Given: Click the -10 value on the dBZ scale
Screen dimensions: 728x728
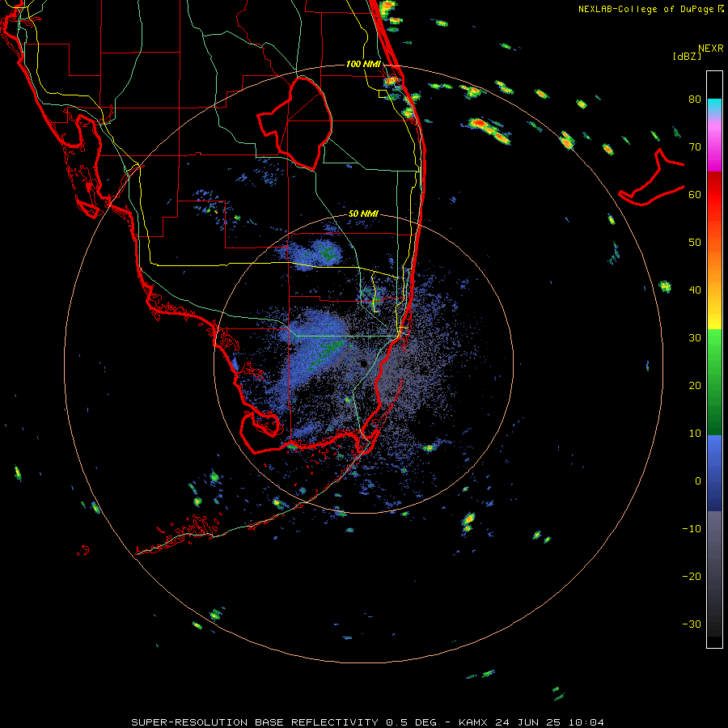Looking at the screenshot, I should [692, 529].
